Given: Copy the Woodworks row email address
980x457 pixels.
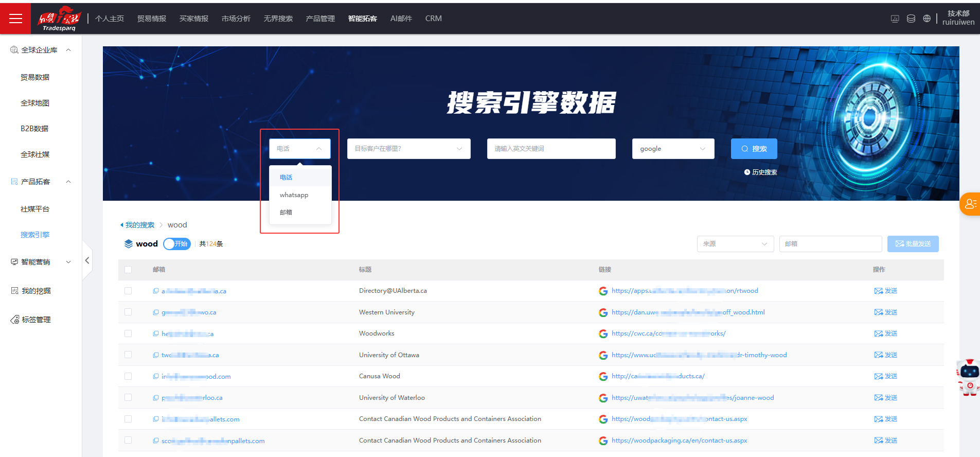Looking at the screenshot, I should 156,333.
